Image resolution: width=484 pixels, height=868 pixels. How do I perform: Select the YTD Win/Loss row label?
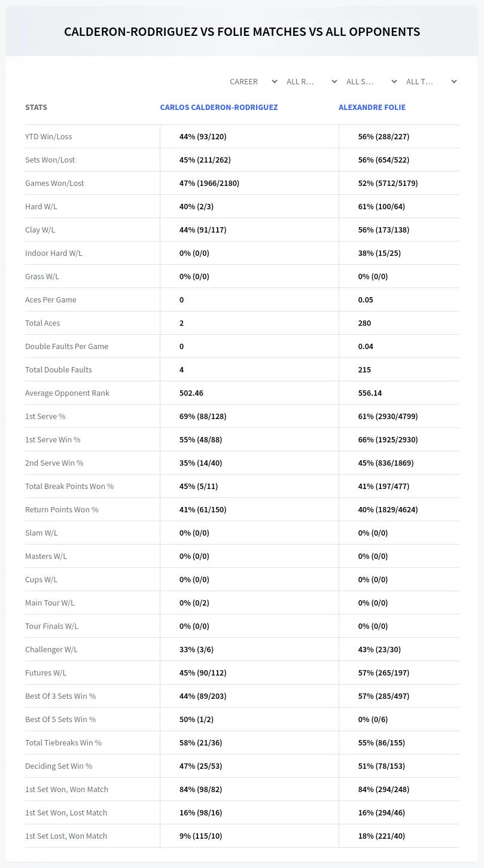(x=48, y=137)
